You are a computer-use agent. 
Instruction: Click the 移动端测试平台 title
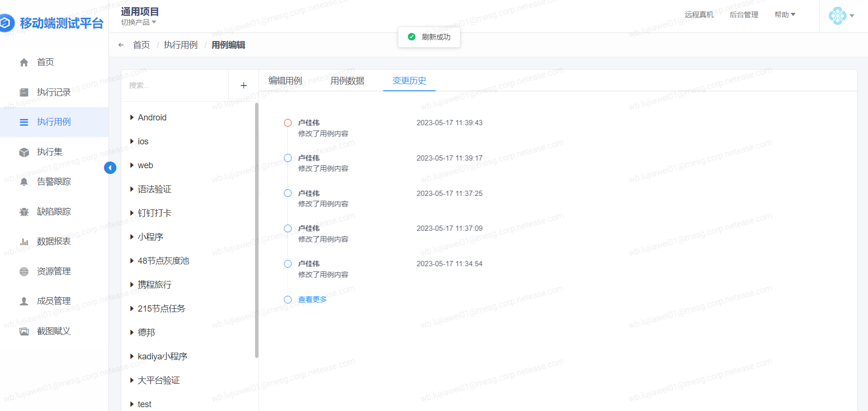tap(62, 23)
